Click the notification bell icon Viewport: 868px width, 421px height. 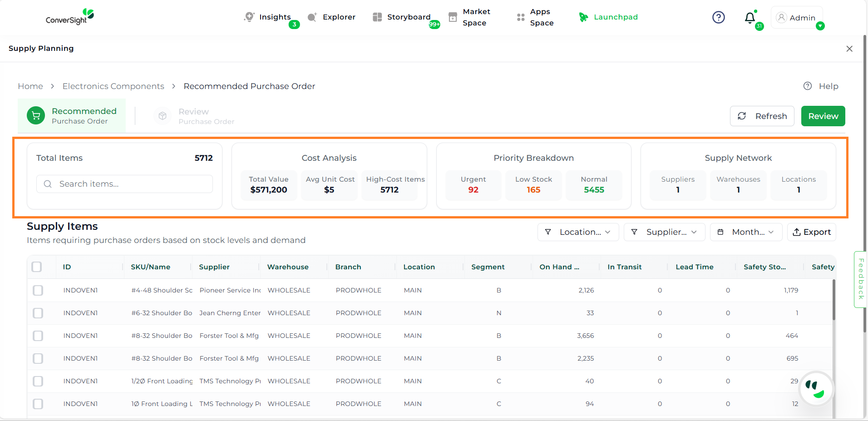click(x=750, y=18)
